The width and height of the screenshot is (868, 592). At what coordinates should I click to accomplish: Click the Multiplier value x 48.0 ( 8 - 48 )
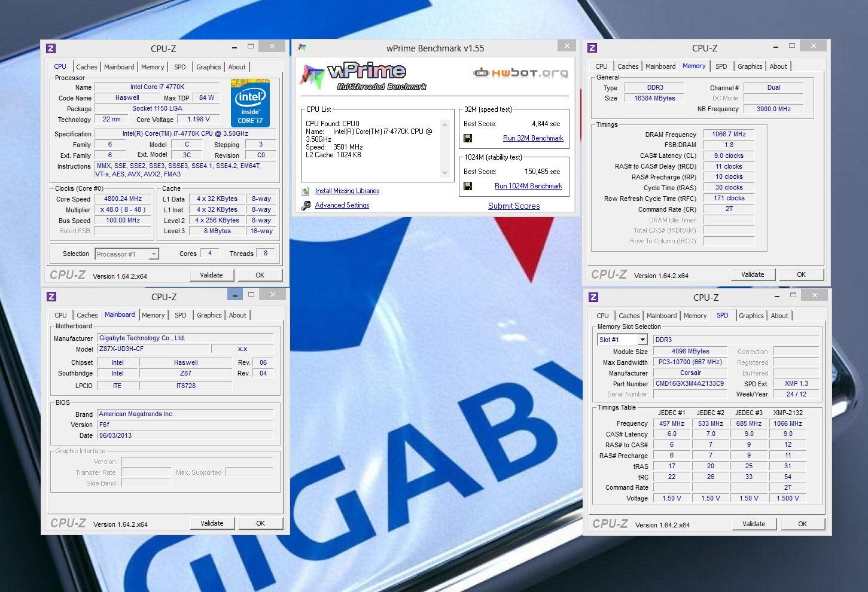point(123,210)
